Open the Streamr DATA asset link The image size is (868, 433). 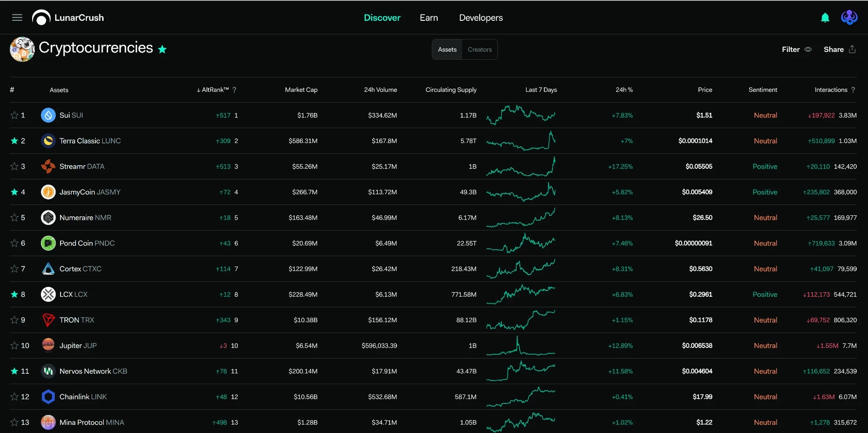tap(82, 167)
